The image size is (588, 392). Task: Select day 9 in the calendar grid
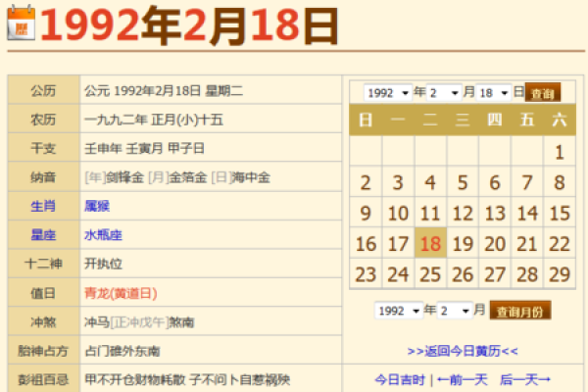click(x=366, y=214)
